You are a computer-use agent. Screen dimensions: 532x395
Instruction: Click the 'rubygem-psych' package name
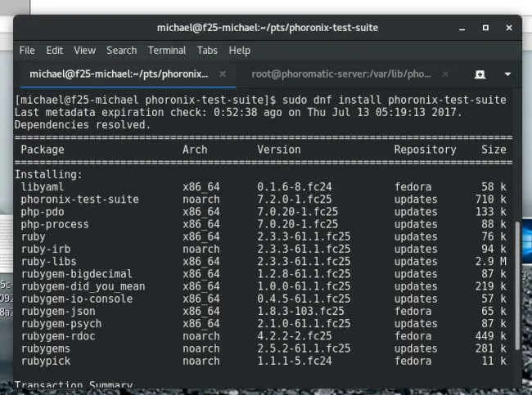tap(61, 324)
